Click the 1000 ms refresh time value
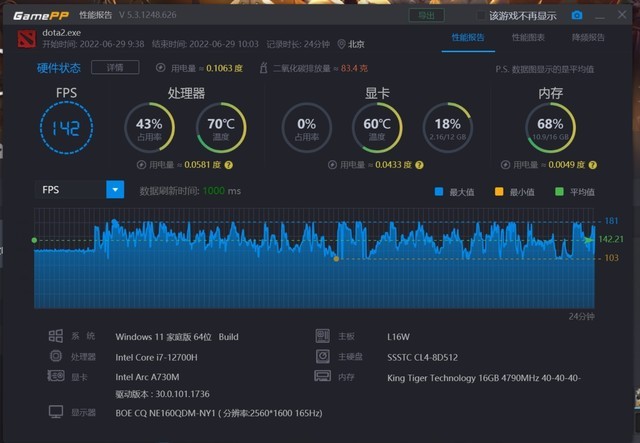640x443 pixels. coord(222,191)
